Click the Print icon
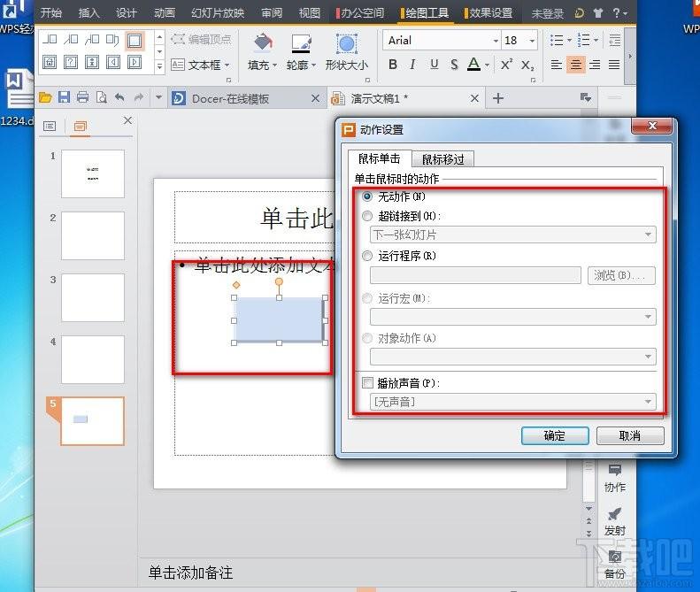The height and width of the screenshot is (592, 700). pos(82,97)
